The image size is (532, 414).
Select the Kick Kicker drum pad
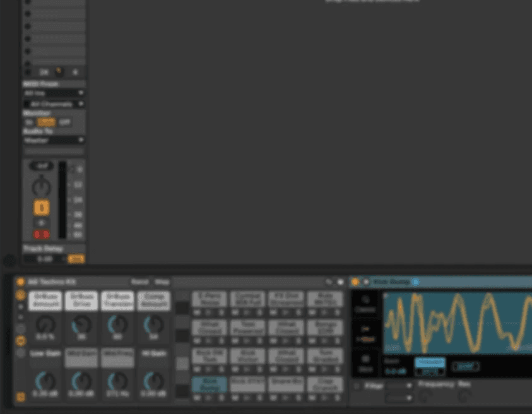(x=247, y=356)
